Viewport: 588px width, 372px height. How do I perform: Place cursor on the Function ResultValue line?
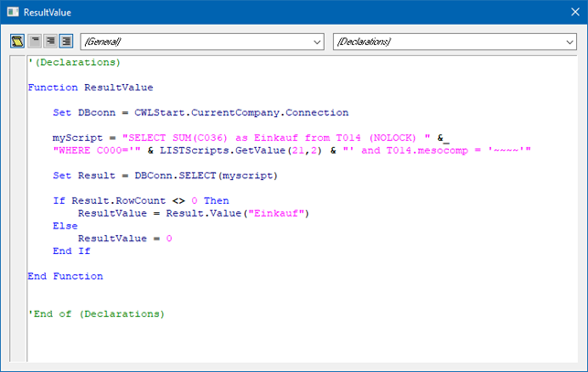tap(91, 88)
